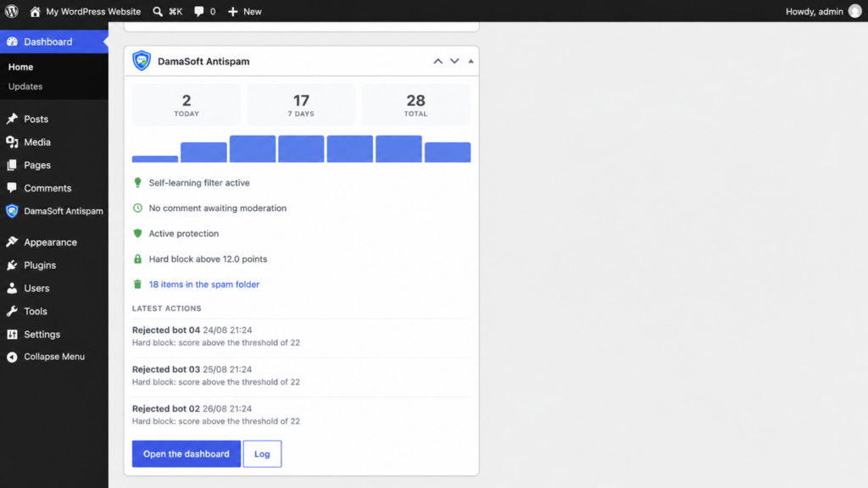Click the Media icon in sidebar

click(12, 142)
